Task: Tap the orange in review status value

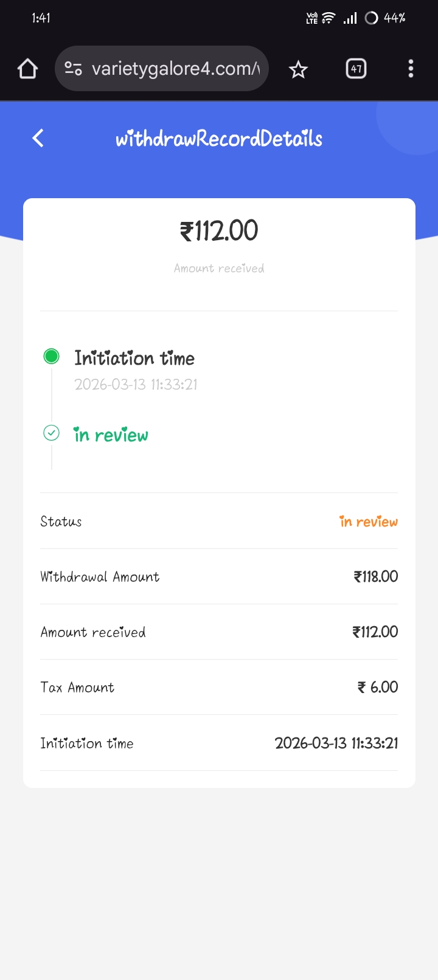Action: 369,522
